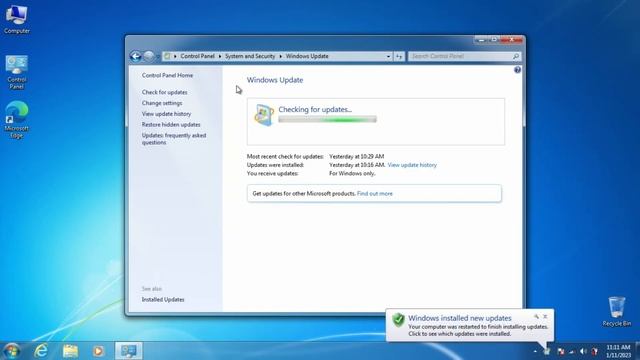Viewport: 640px width, 360px height.
Task: Click the taskbar clock showing 11:11 AM
Action: tap(618, 351)
